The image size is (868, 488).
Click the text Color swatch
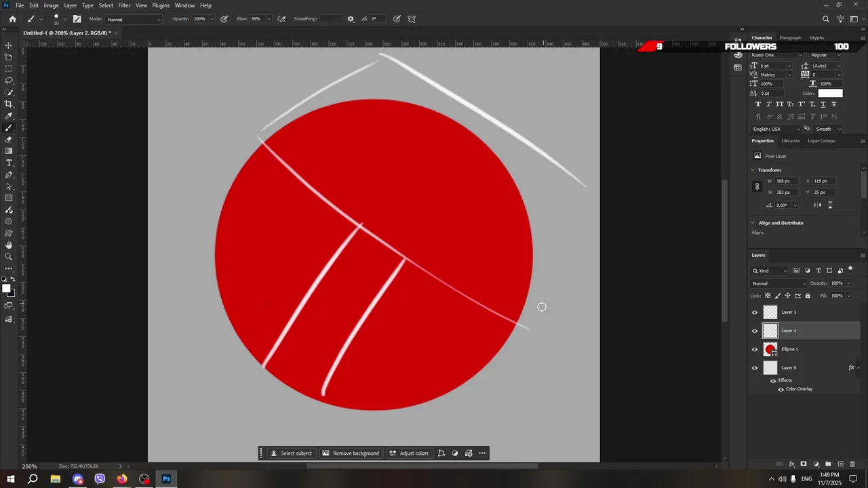[830, 94]
